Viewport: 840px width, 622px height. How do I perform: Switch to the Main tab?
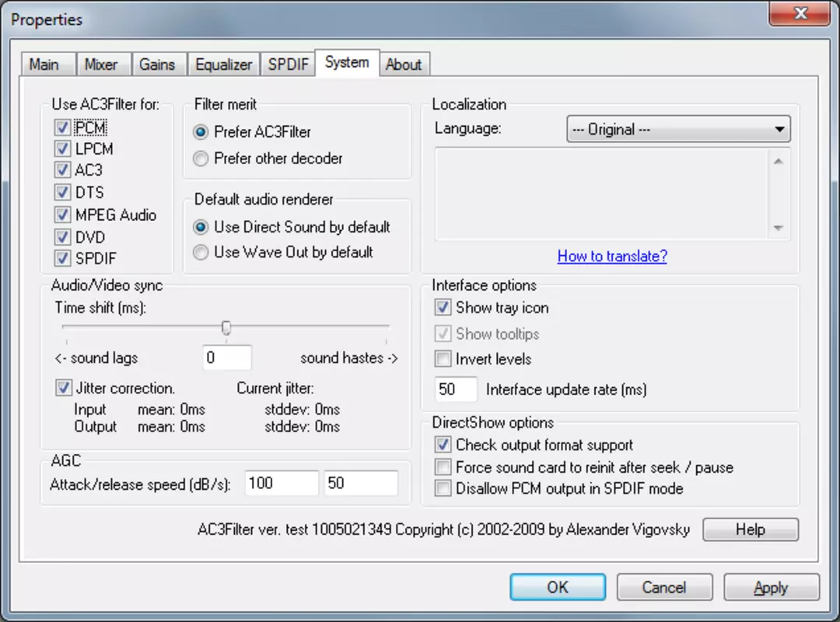pos(47,65)
